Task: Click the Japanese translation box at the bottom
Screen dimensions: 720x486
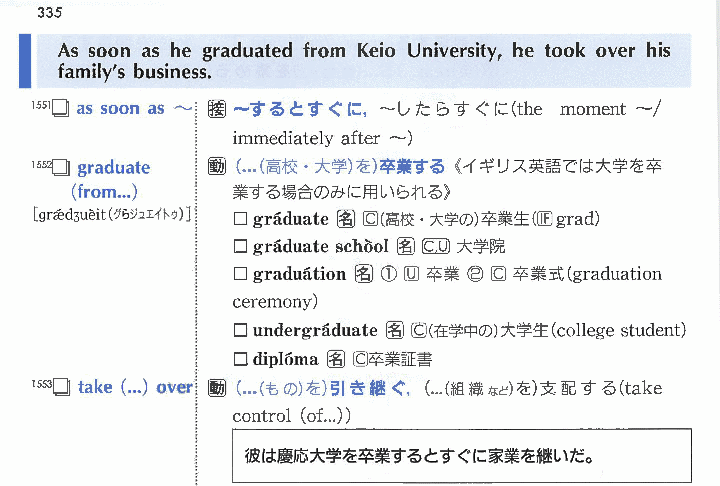Action: (x=461, y=457)
